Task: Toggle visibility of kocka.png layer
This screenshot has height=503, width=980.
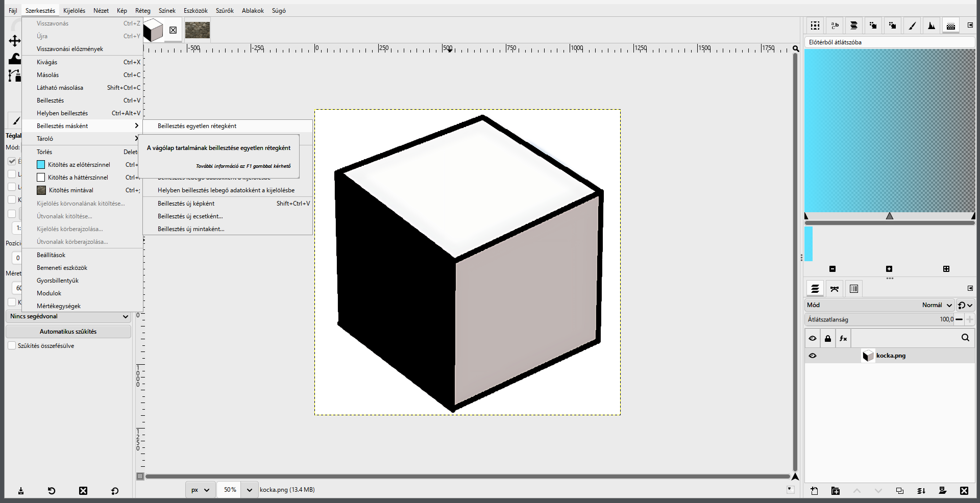Action: (813, 356)
